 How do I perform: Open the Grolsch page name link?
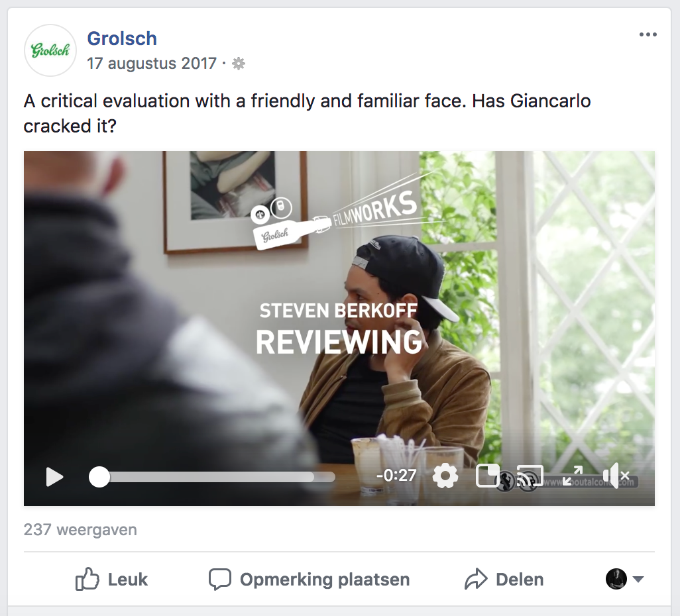122,38
